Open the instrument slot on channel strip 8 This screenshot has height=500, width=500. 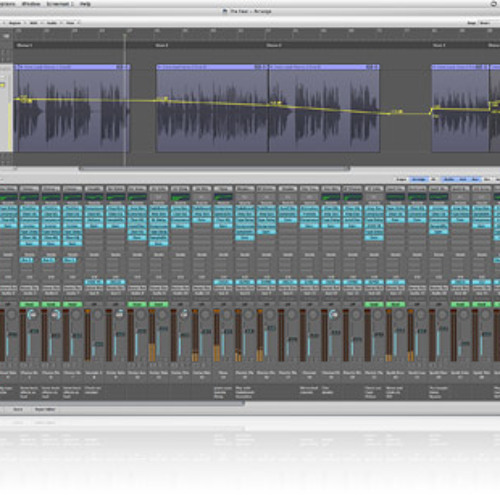94,282
